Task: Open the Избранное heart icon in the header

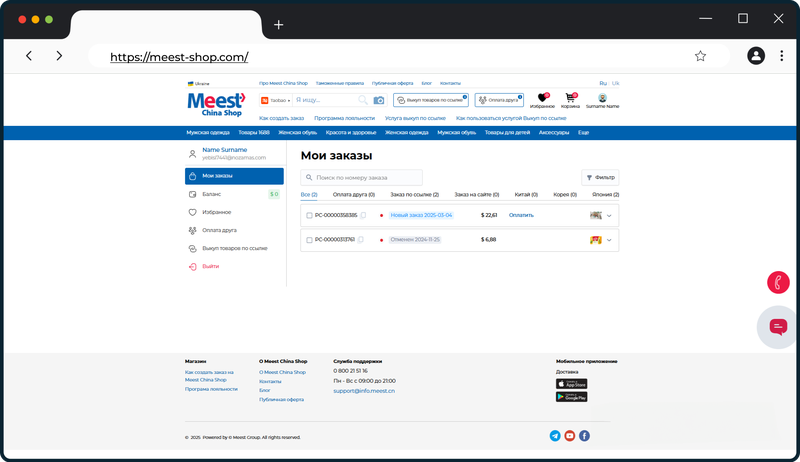Action: 542,97
